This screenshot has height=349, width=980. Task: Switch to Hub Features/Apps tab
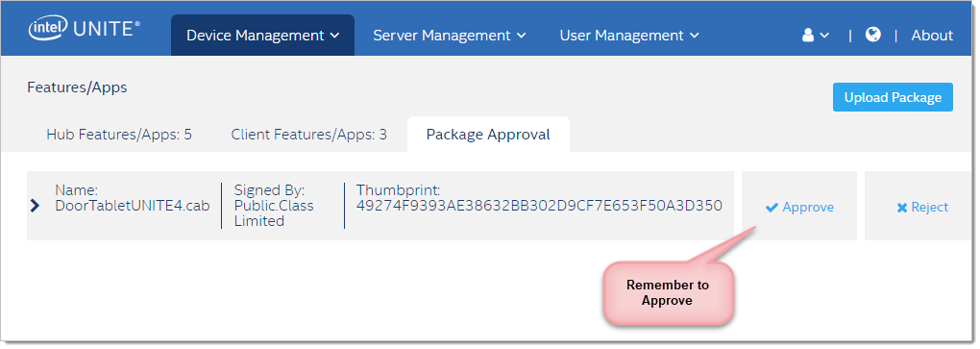(119, 135)
